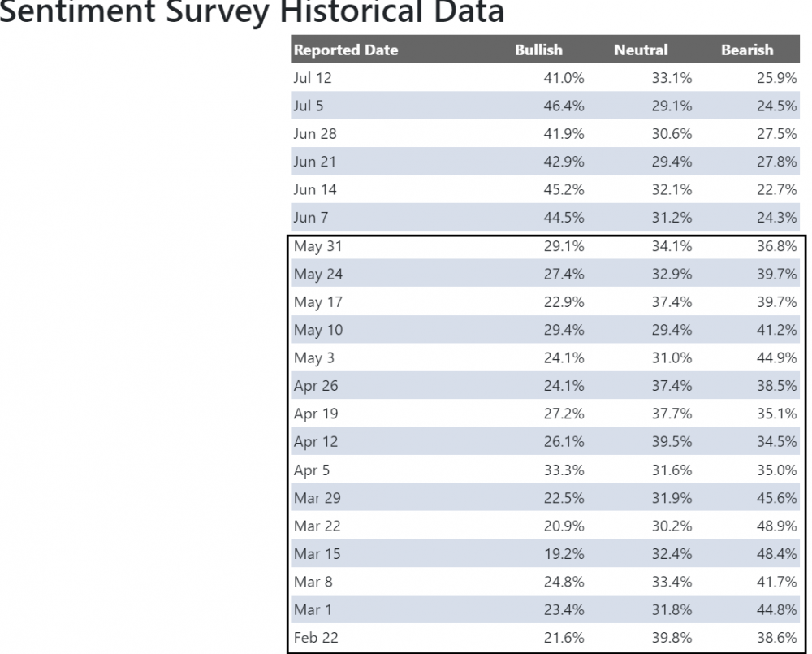The image size is (812, 654).
Task: Select the Feb 22 neutral value 39.8%
Action: click(672, 638)
